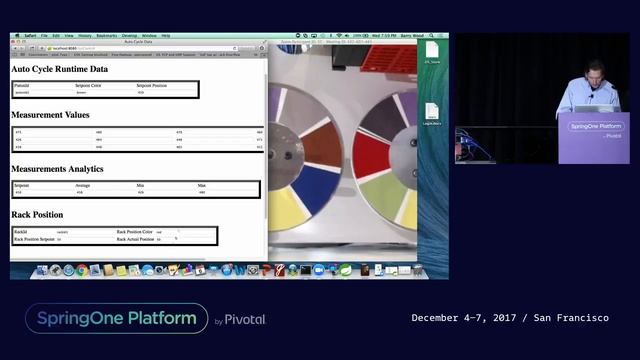Open Finder from the dock
This screenshot has width=640, height=360.
42,270
